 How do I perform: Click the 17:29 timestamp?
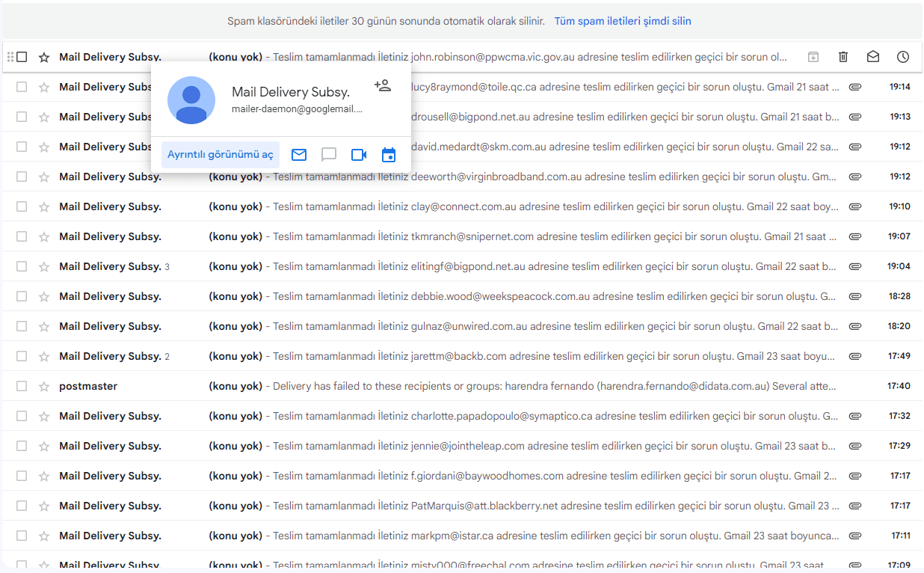[x=899, y=446]
